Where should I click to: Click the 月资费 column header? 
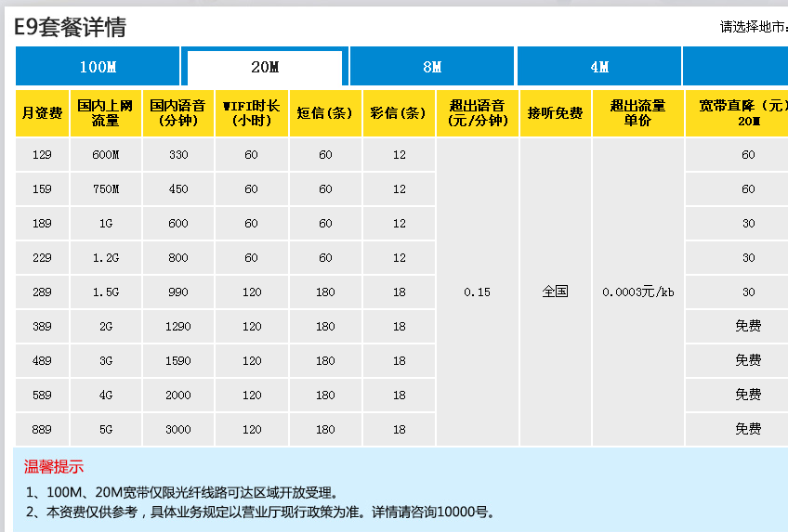coord(42,113)
